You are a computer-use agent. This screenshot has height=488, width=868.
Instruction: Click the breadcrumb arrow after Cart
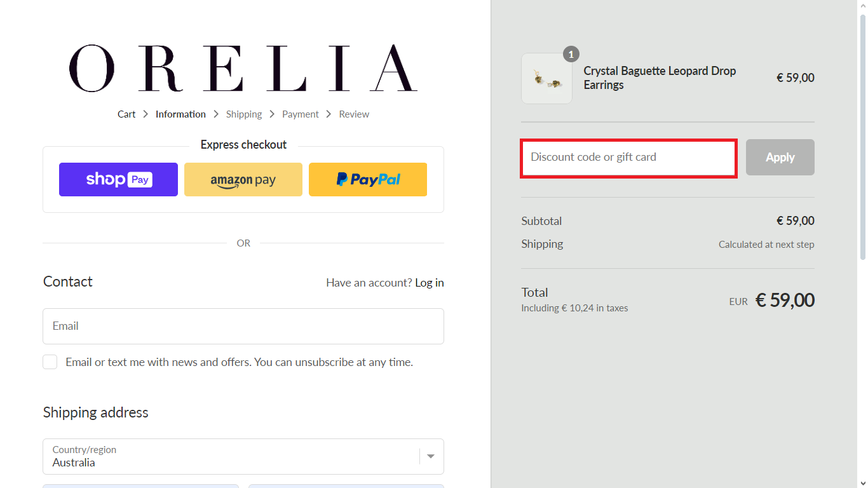145,114
